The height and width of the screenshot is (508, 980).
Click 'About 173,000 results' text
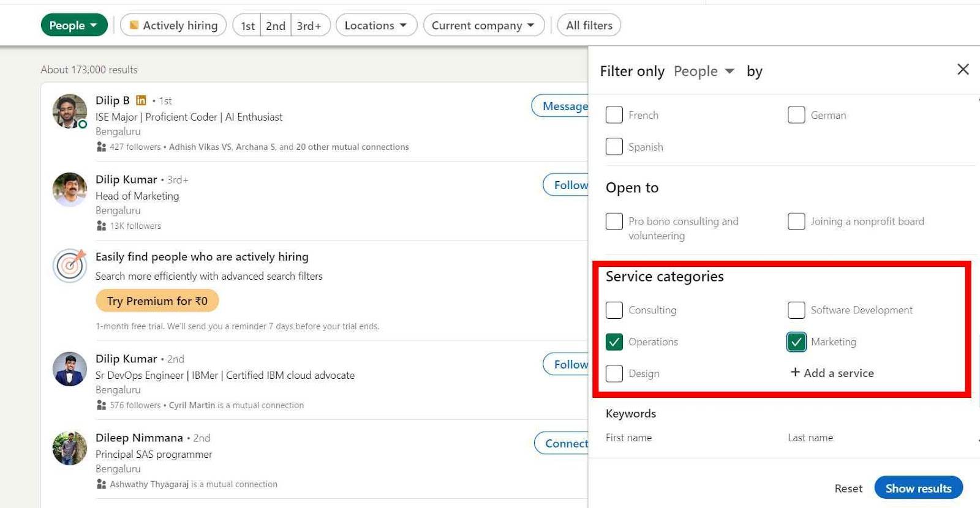click(x=89, y=70)
